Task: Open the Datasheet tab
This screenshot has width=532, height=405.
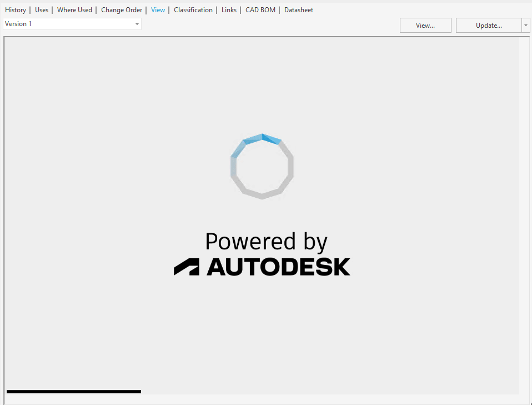Action: (x=298, y=9)
